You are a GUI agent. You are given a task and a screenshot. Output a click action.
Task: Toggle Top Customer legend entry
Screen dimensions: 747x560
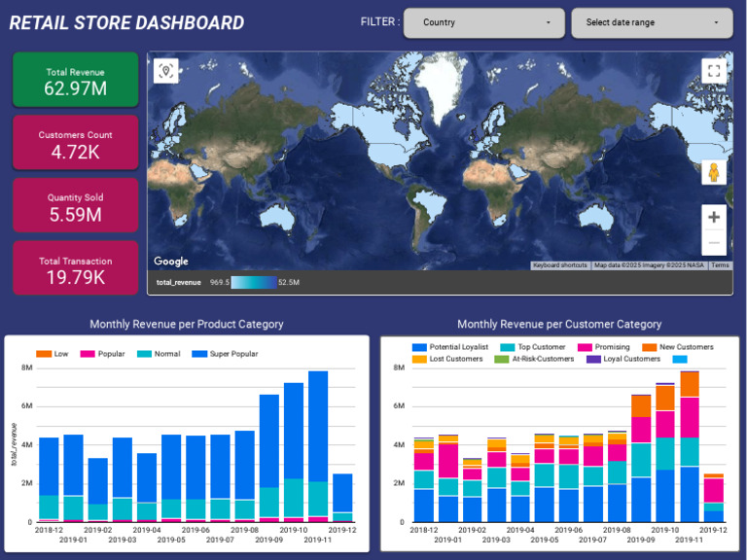click(x=533, y=347)
